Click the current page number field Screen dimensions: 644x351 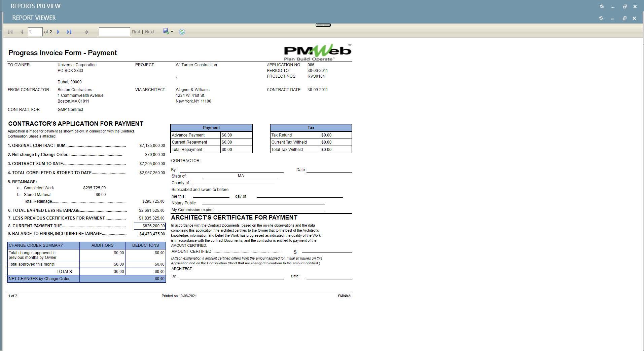tap(35, 32)
